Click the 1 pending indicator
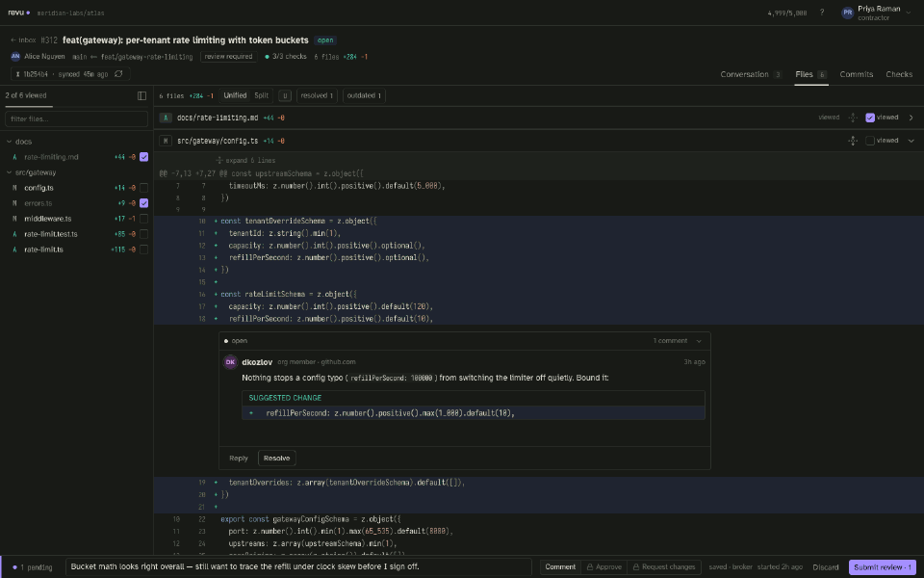924x578 pixels. click(x=33, y=567)
